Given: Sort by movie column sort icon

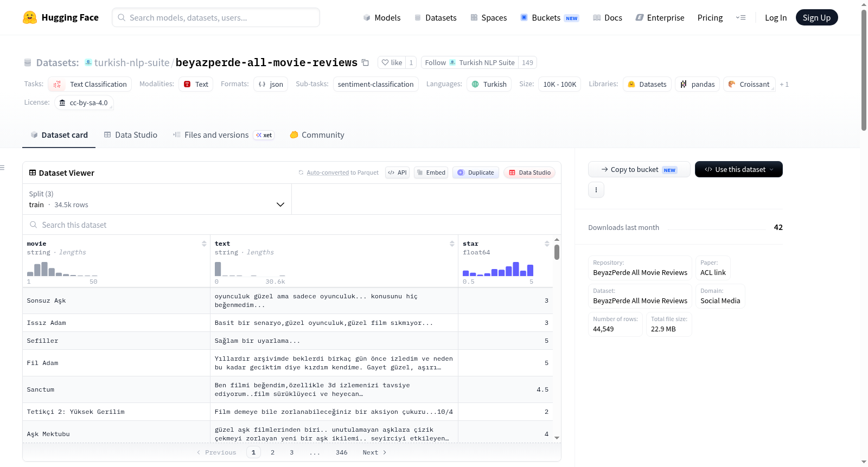Looking at the screenshot, I should point(204,244).
